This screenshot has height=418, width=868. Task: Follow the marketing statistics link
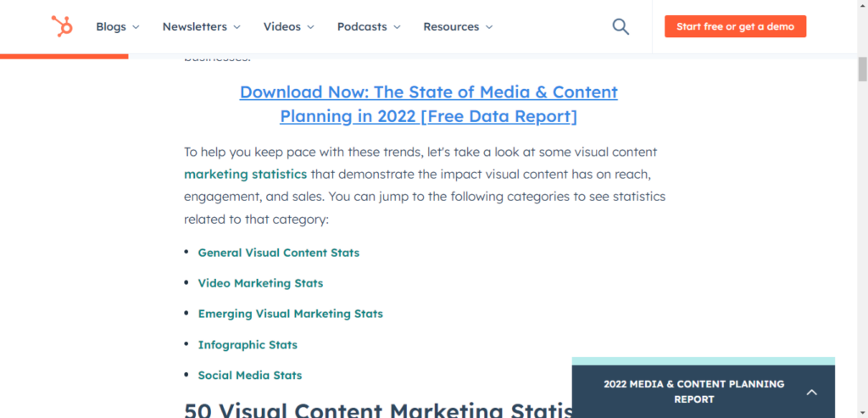pos(245,174)
